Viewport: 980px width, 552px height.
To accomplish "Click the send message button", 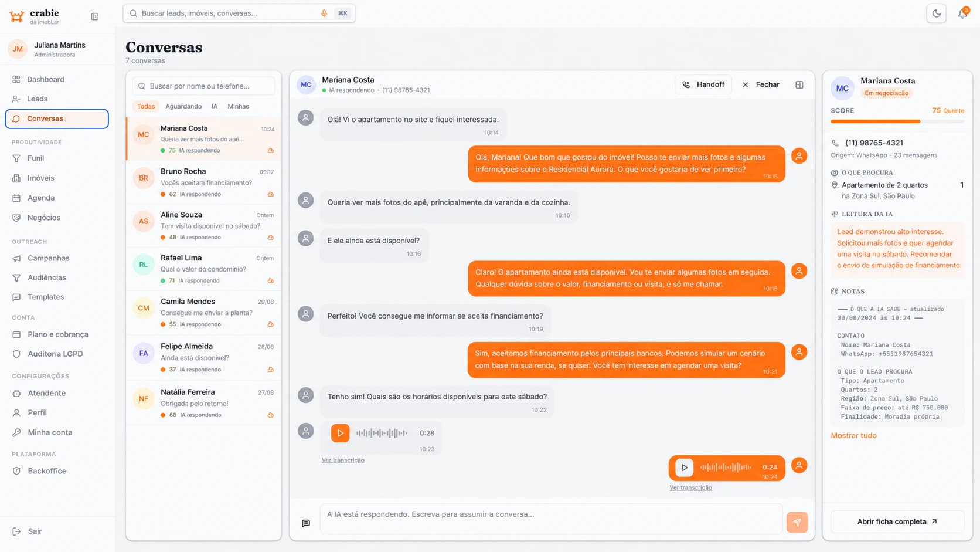I will click(x=797, y=522).
